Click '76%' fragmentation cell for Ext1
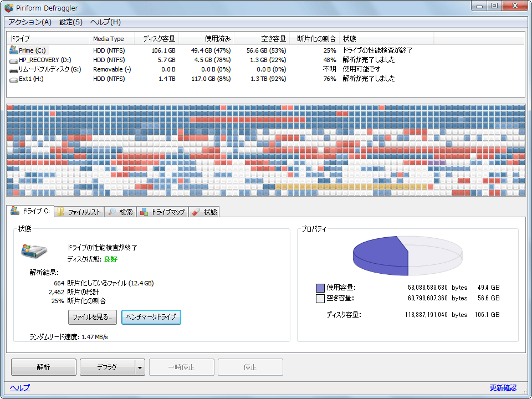Image resolution: width=532 pixels, height=399 pixels. tap(330, 79)
